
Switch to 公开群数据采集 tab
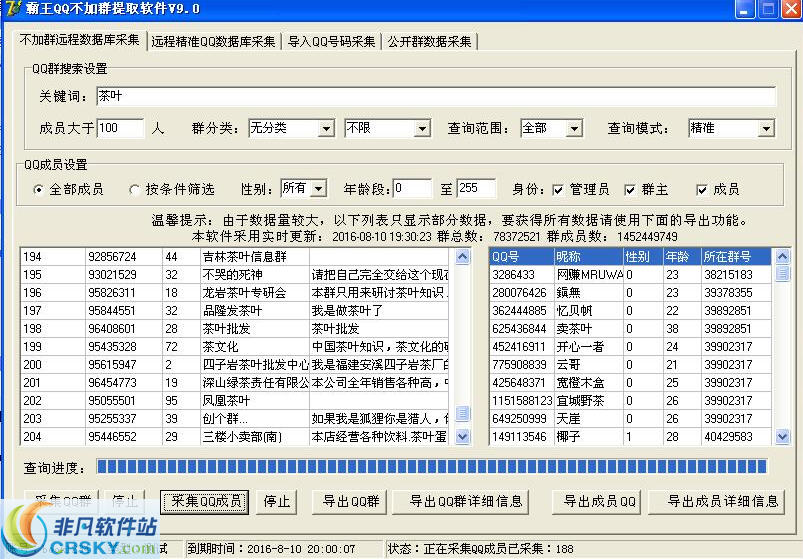tap(429, 41)
